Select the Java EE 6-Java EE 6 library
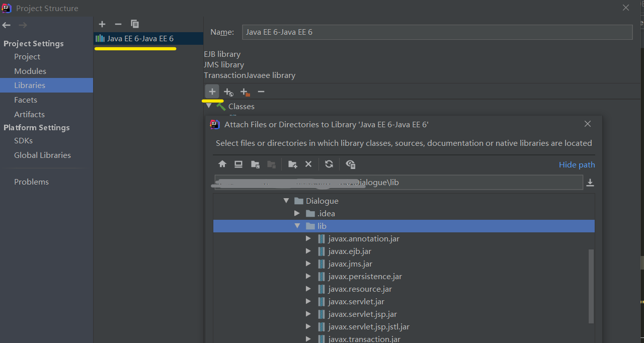 pyautogui.click(x=148, y=38)
